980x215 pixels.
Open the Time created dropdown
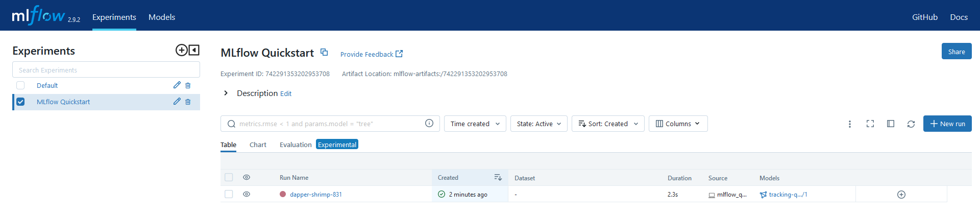475,124
